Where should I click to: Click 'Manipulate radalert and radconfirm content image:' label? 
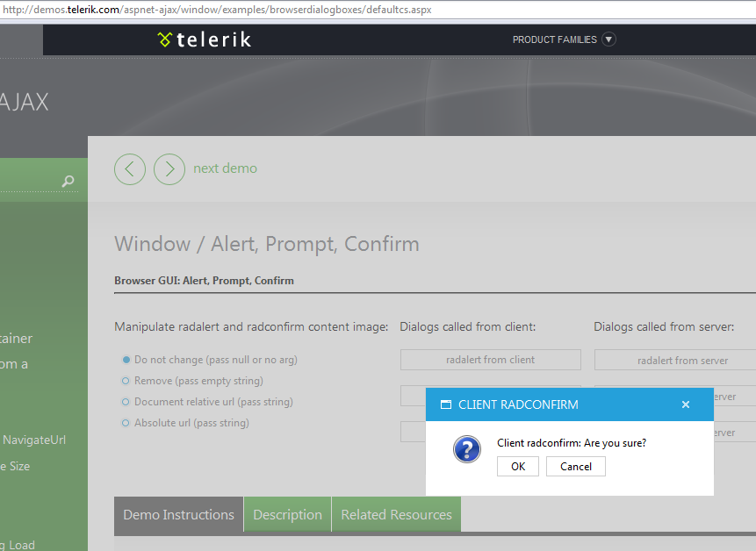point(251,327)
